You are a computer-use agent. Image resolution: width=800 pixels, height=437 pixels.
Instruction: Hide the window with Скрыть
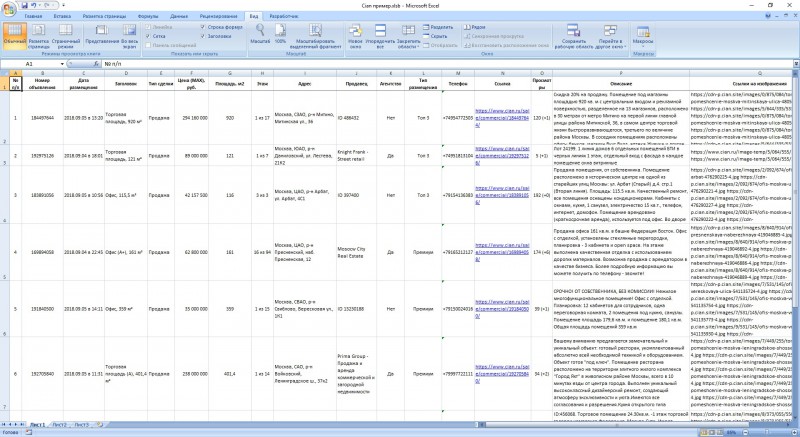coord(435,36)
